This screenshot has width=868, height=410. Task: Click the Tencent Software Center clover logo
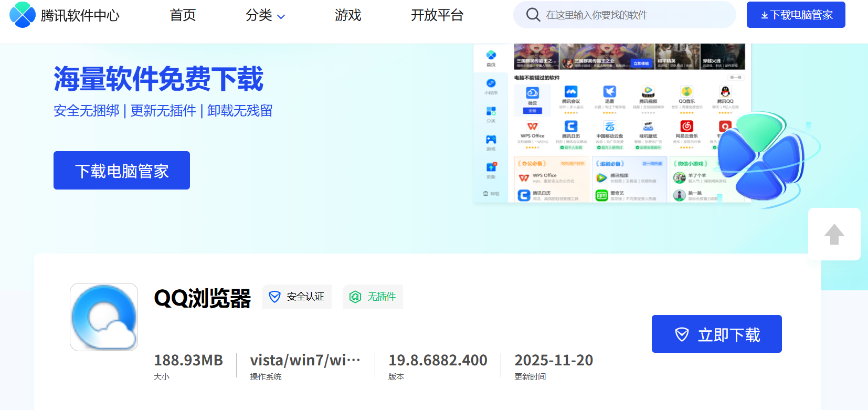23,15
